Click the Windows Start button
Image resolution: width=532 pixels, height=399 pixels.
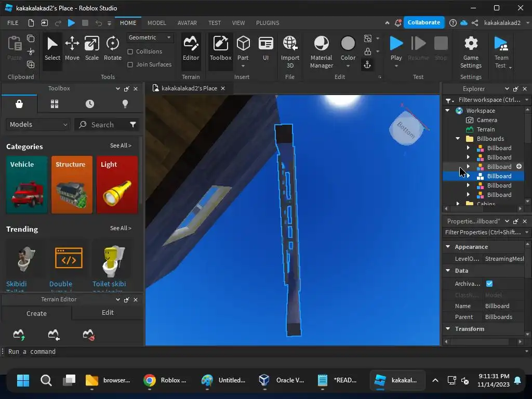coord(23,380)
